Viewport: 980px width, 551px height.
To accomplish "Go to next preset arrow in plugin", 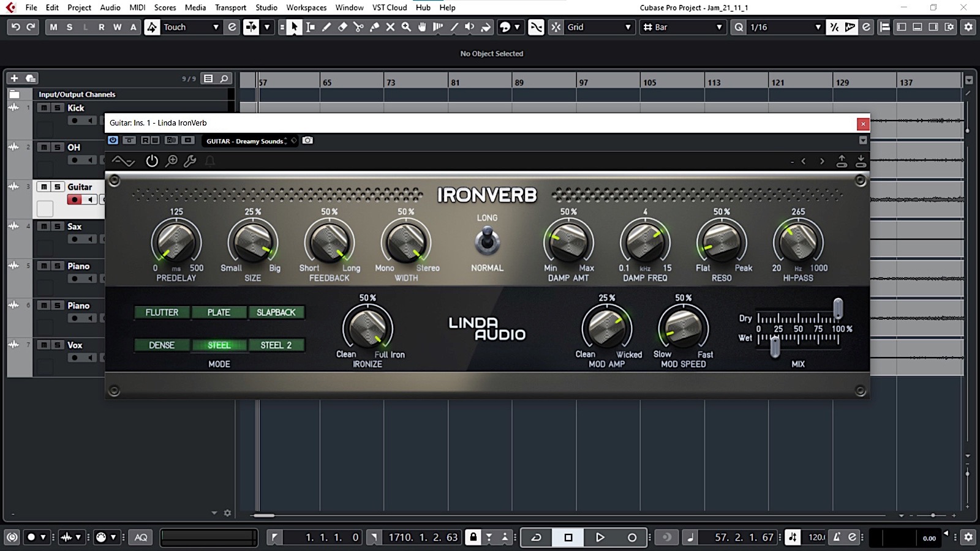I will [822, 161].
